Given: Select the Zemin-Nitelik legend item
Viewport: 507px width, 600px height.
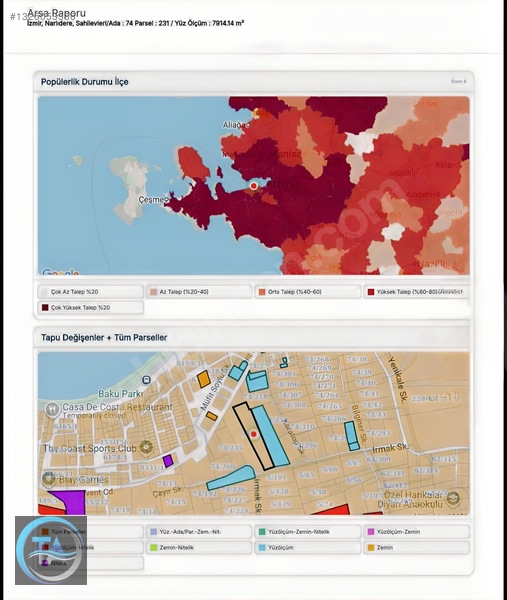Looking at the screenshot, I should pos(199,547).
